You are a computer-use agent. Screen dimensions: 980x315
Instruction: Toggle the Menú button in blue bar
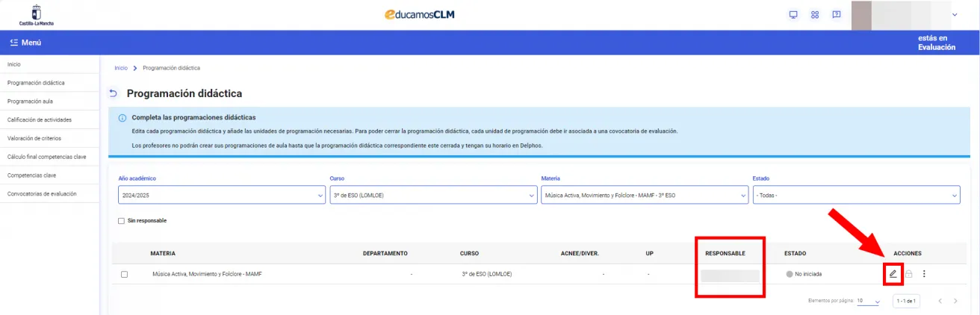(x=25, y=43)
